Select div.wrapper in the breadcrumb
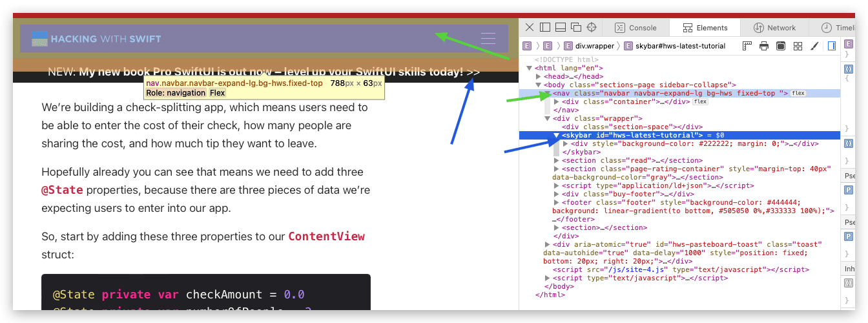 click(589, 46)
